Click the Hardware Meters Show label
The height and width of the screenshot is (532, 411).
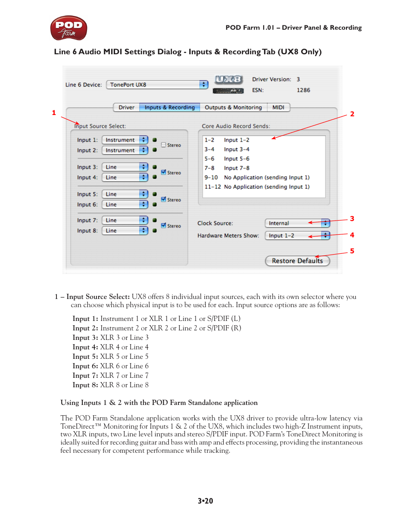click(228, 236)
